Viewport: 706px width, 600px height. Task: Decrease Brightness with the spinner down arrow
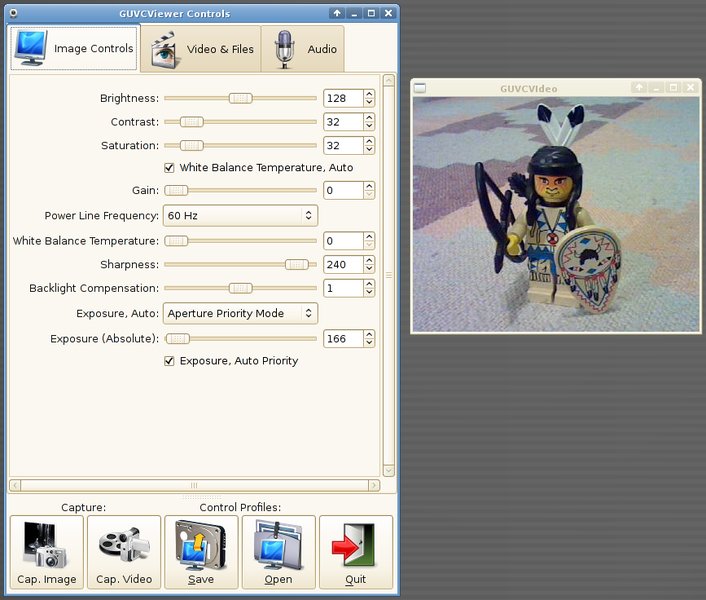(369, 102)
